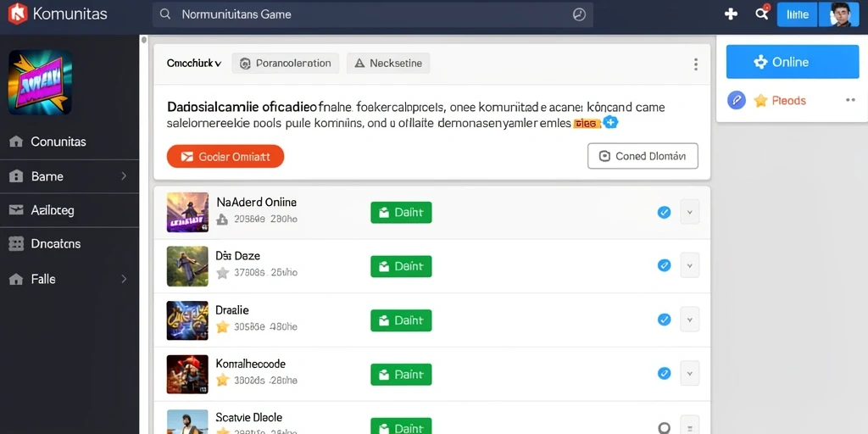The height and width of the screenshot is (434, 868).
Task: Expand the Falle submenu chevron
Action: coord(124,279)
